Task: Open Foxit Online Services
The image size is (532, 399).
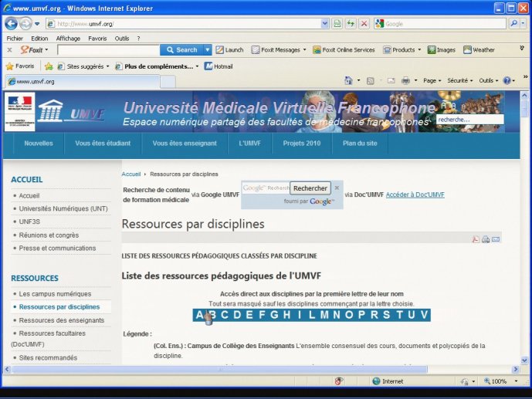Action: click(x=344, y=50)
